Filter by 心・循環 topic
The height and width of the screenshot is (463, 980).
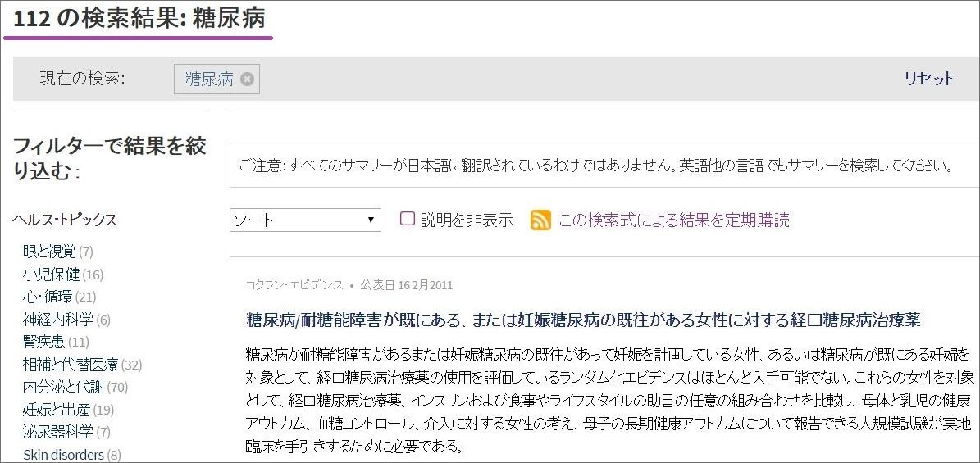48,297
